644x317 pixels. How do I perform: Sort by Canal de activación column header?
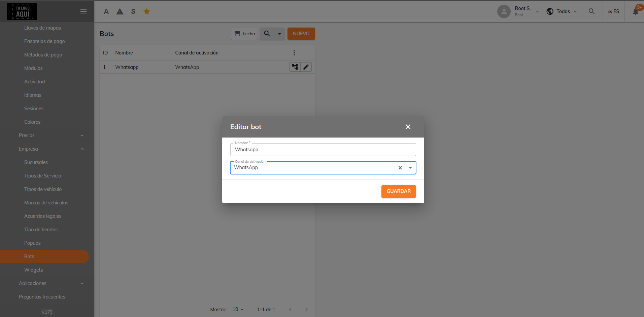click(197, 53)
